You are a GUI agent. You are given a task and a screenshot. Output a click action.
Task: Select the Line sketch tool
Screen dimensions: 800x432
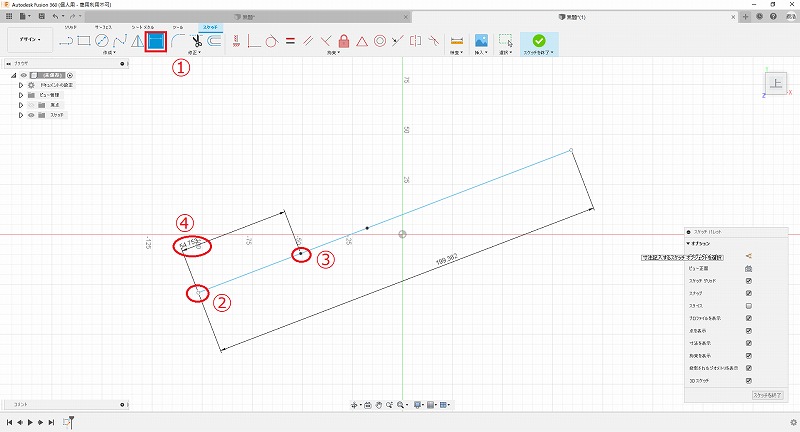[66, 41]
